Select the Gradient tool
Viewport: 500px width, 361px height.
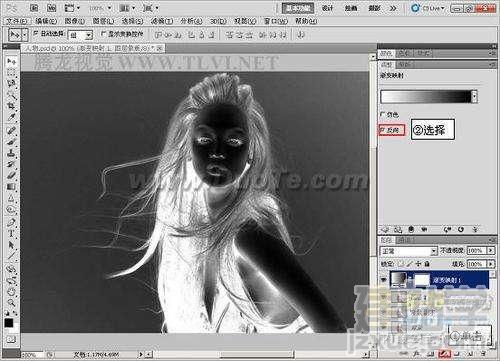click(x=11, y=187)
